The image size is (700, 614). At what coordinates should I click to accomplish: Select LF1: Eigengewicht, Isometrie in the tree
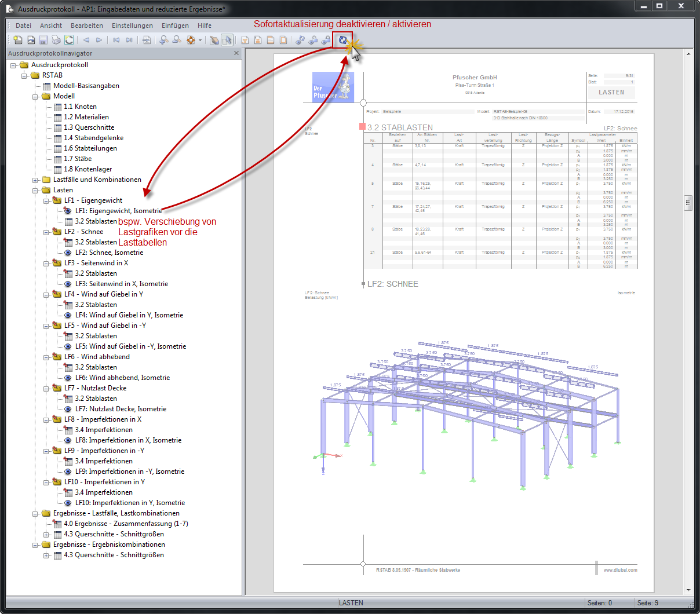119,211
